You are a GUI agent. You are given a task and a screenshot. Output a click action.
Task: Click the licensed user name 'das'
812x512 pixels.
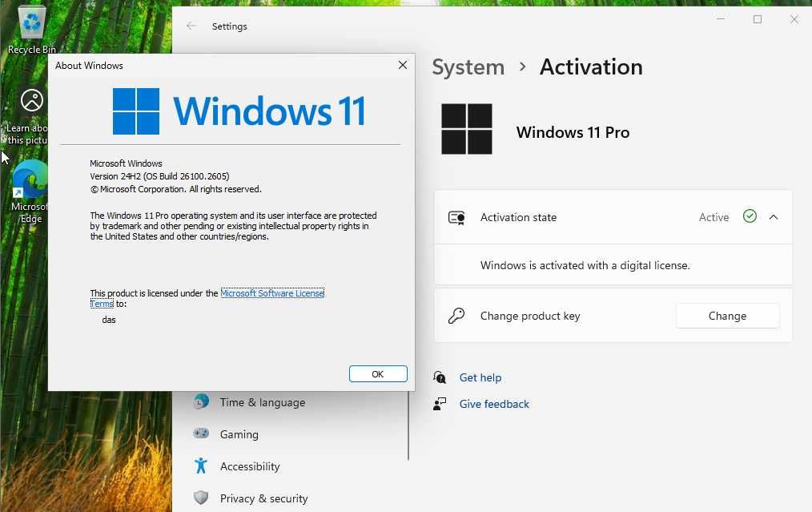(109, 320)
